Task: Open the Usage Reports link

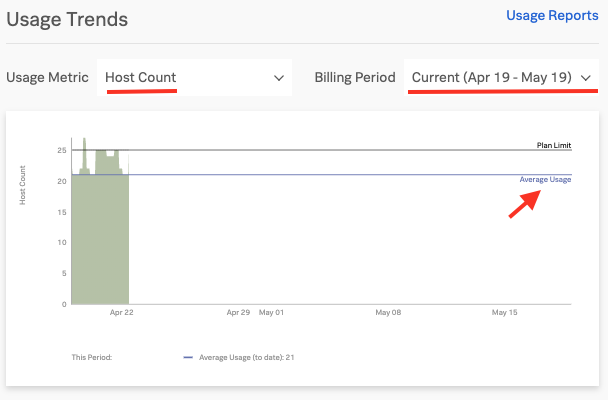Action: click(552, 15)
